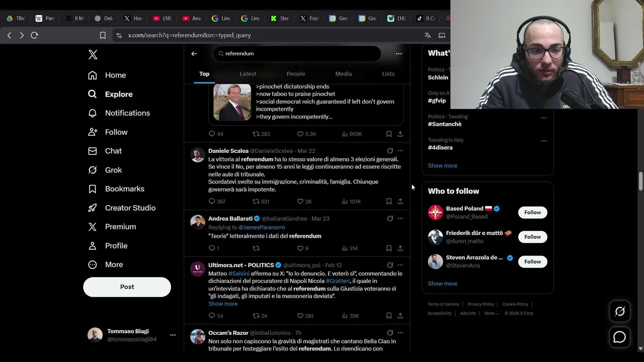Go to Home in sidebar
The width and height of the screenshot is (644, 362).
click(x=107, y=75)
